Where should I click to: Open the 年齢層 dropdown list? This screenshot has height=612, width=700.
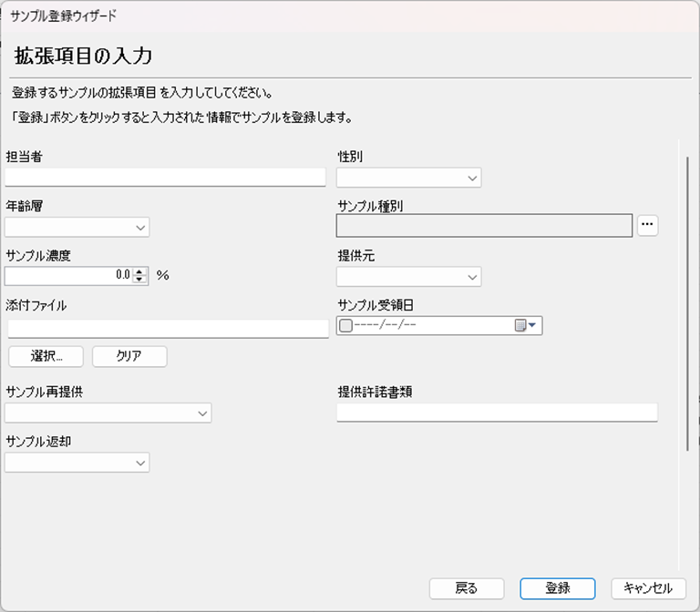pos(140,228)
